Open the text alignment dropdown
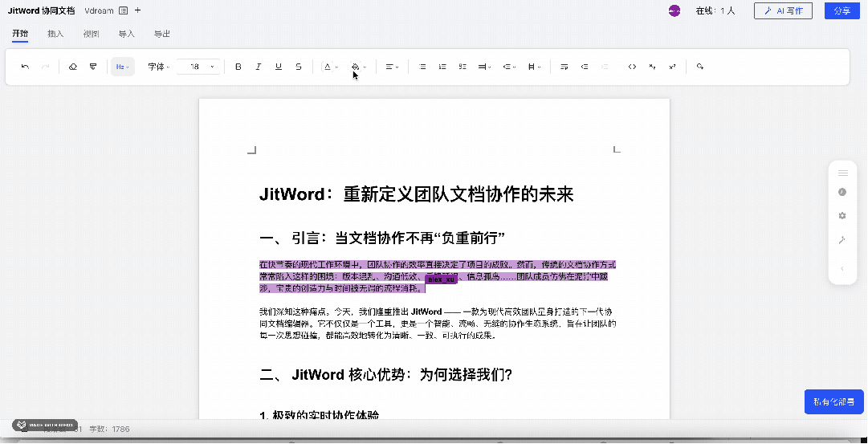Viewport: 868px width, 444px height. [x=392, y=67]
